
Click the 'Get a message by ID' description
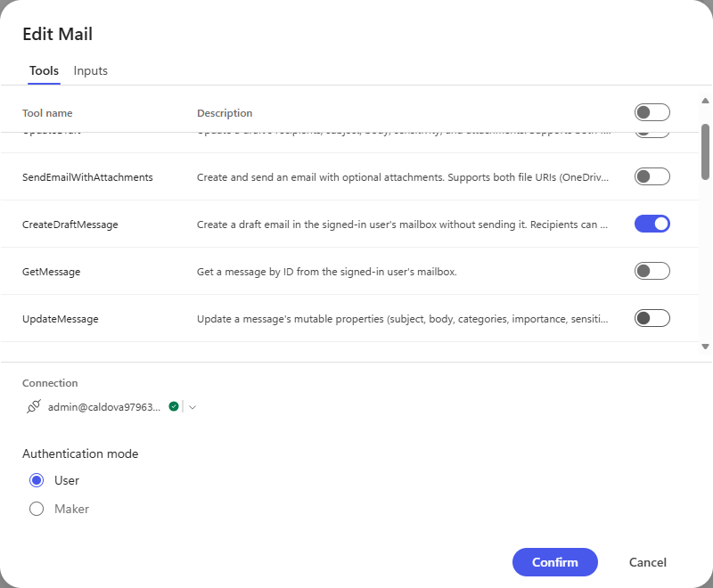(327, 272)
